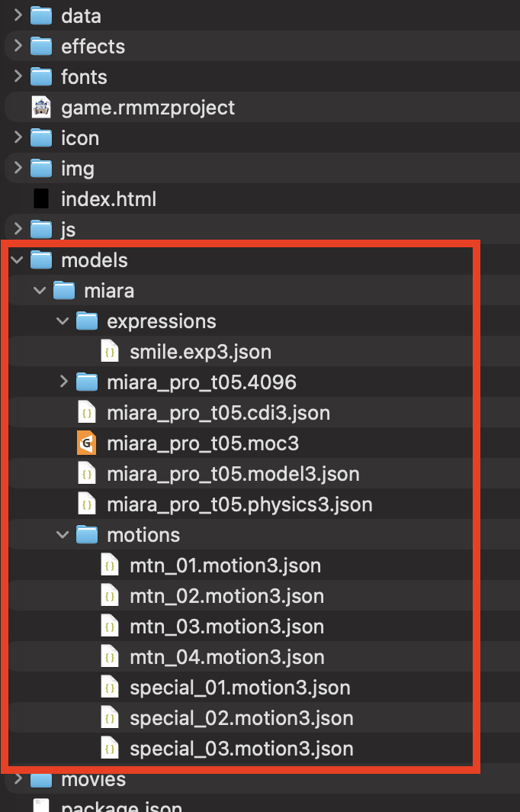Collapse the expressions folder chevron
This screenshot has height=812, width=520.
pyautogui.click(x=64, y=321)
